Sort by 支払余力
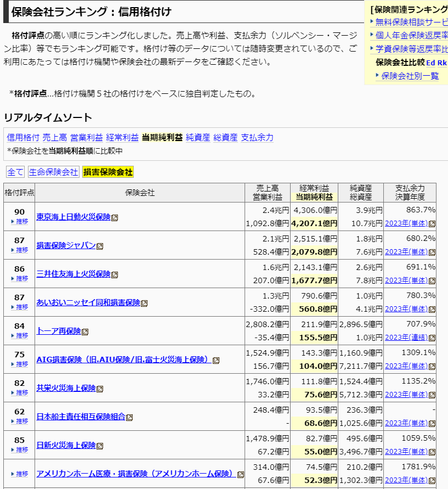The width and height of the screenshot is (448, 489). pos(257,138)
